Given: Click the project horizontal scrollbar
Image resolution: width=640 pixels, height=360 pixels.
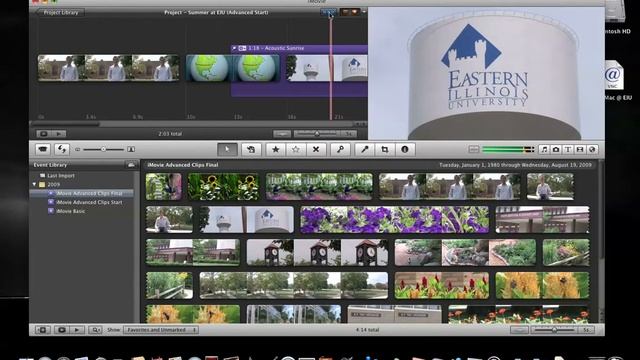Looking at the screenshot, I should coord(65,124).
